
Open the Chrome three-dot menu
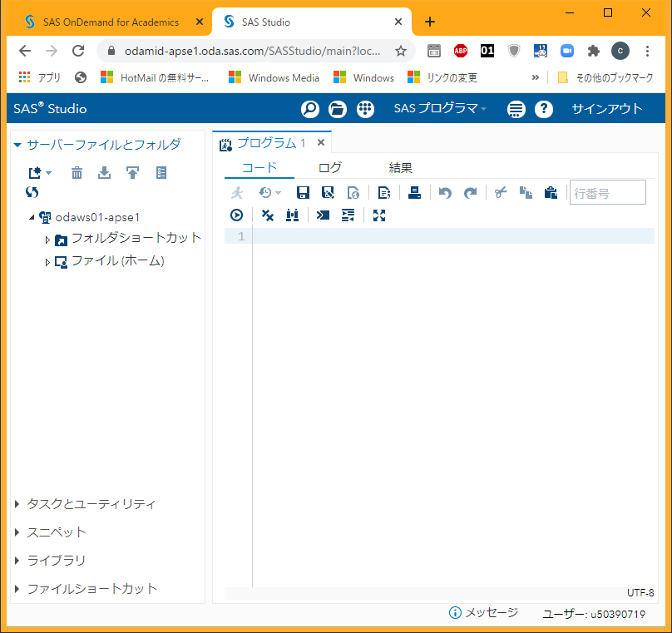[x=647, y=51]
